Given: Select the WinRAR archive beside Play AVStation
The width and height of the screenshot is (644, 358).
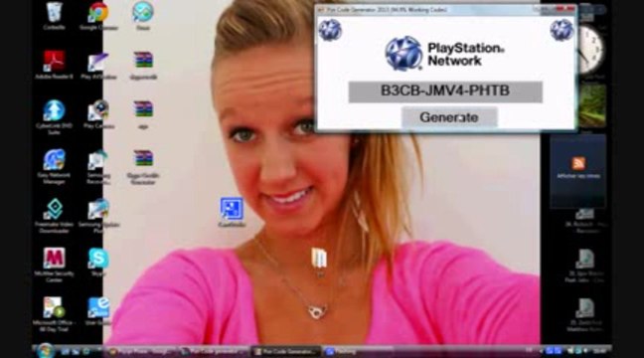Looking at the screenshot, I should tap(143, 65).
